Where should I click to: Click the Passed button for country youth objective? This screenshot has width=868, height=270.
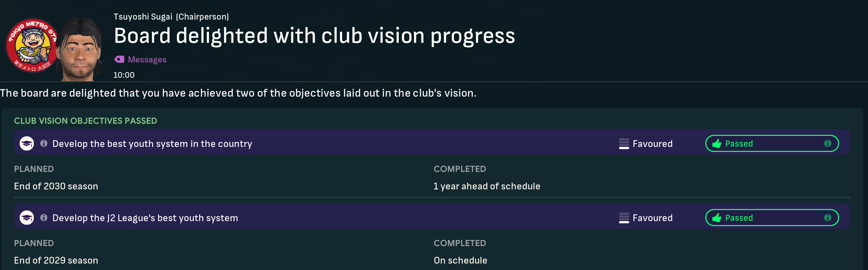[x=772, y=143]
